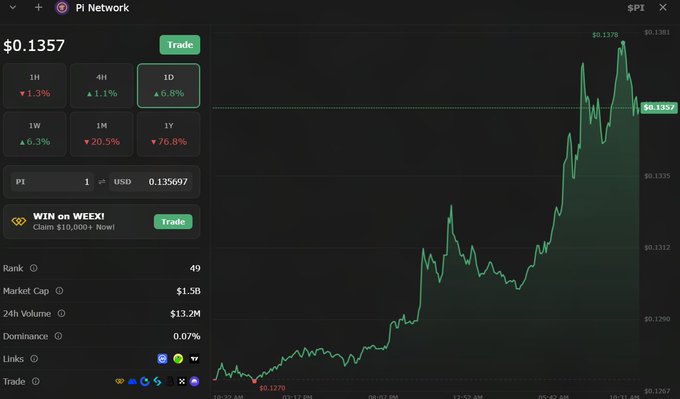
Task: Select the 1M timeframe
Action: click(x=101, y=134)
